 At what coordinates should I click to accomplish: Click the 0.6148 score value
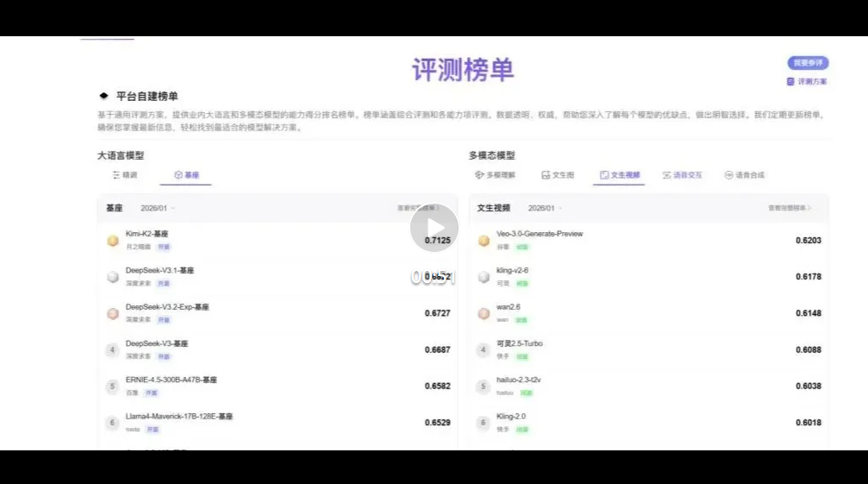809,313
